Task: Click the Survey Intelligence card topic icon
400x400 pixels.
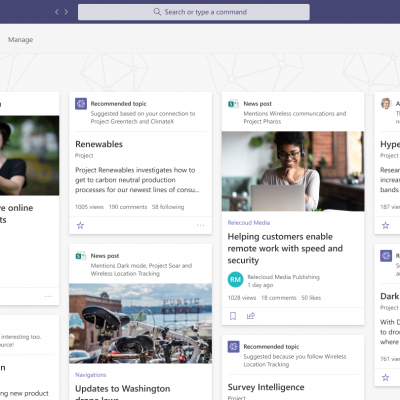Action: pyautogui.click(x=234, y=347)
